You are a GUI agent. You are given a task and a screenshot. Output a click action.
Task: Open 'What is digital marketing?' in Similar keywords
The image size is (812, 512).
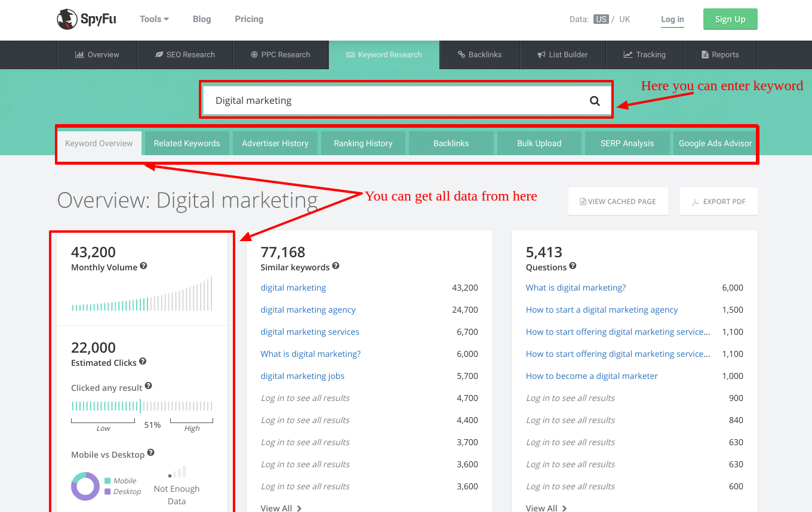(310, 354)
